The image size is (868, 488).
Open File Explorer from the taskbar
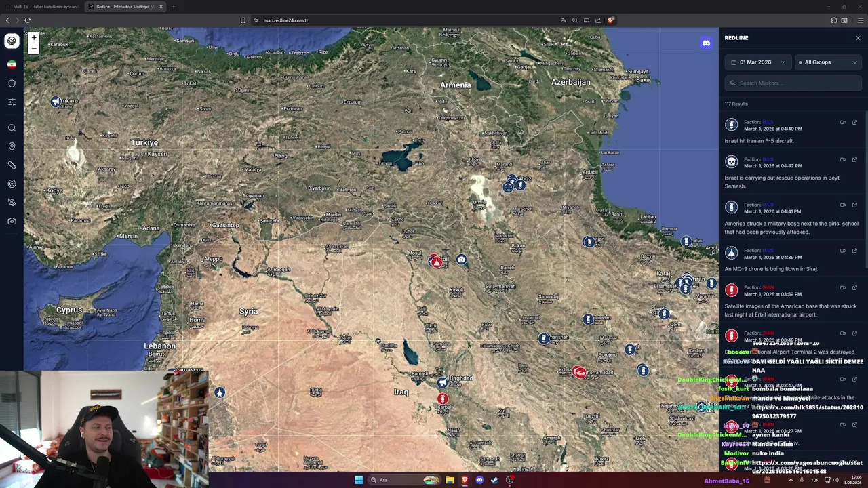(x=450, y=480)
